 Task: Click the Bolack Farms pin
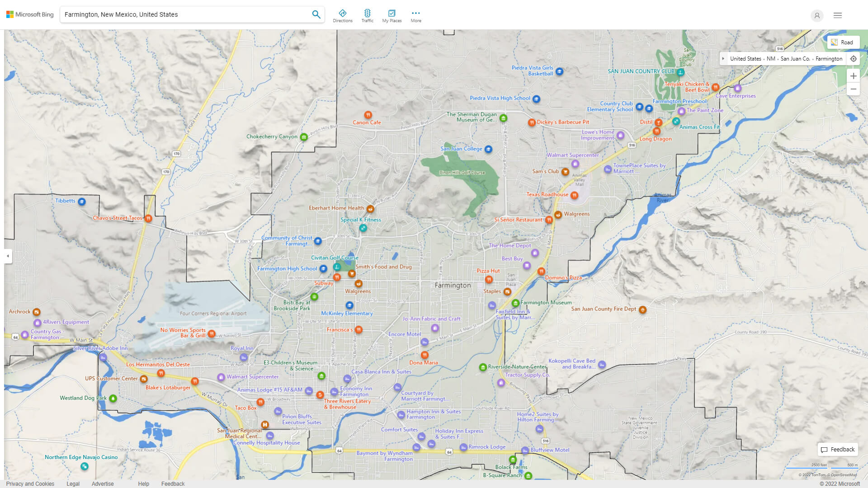coord(513,460)
